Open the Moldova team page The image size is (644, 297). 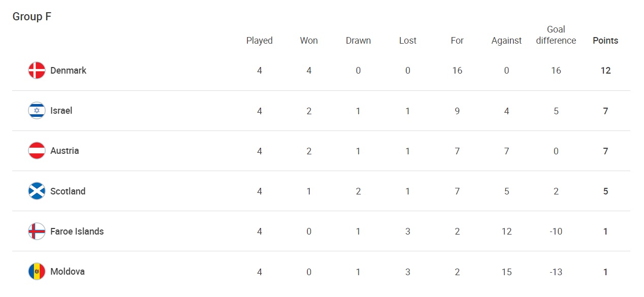[67, 272]
